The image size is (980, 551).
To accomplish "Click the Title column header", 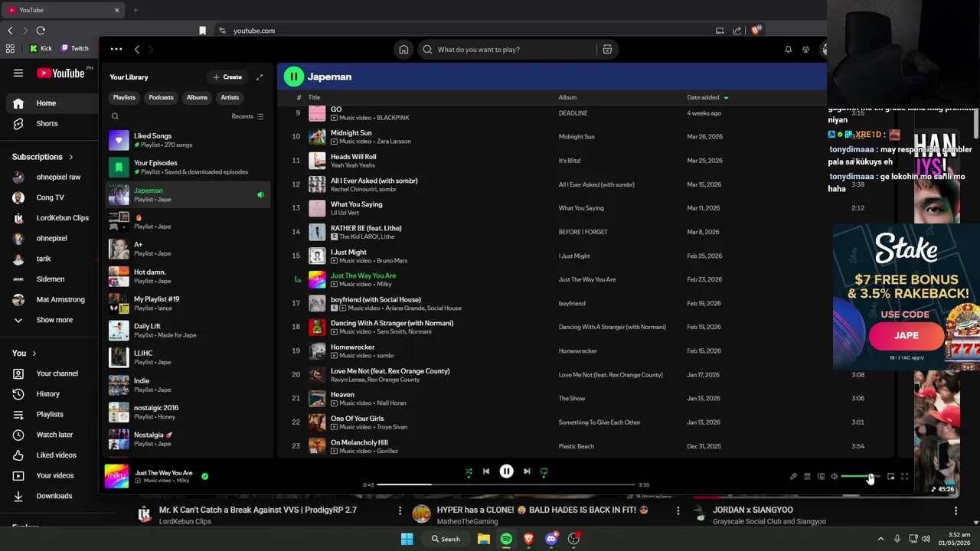I will [314, 97].
